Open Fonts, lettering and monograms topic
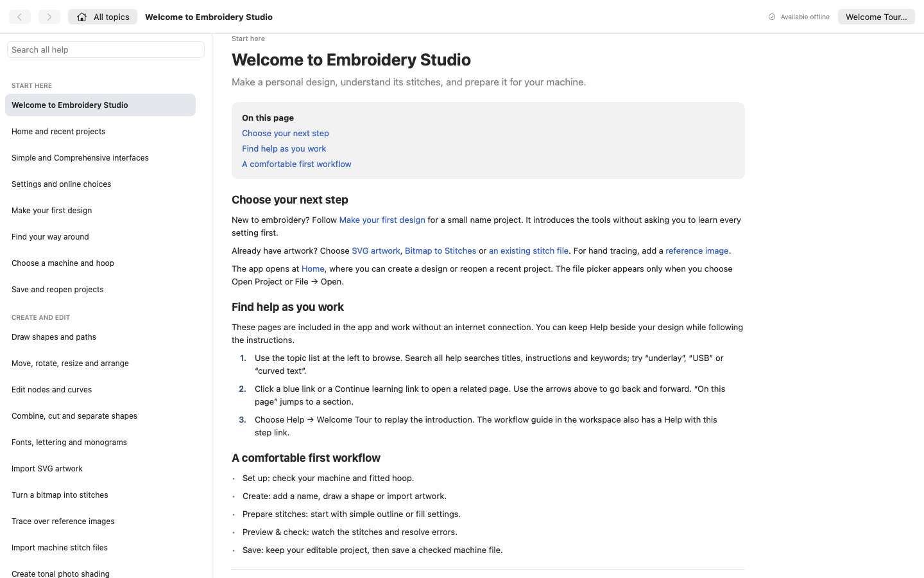924x578 pixels. [100, 442]
